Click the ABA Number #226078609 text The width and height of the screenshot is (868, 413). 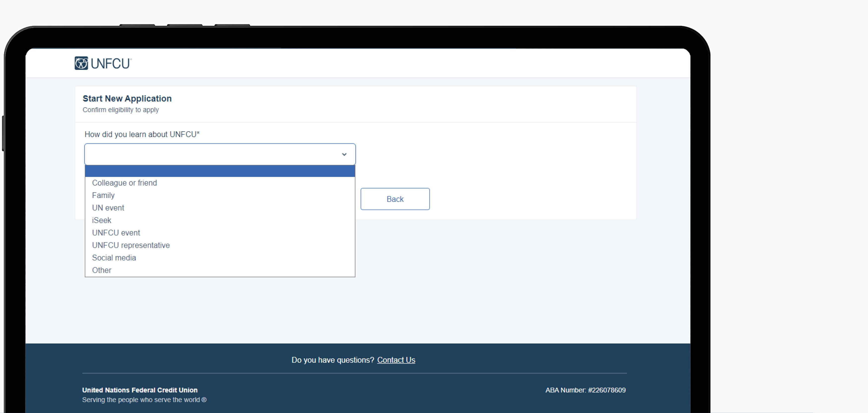coord(585,390)
